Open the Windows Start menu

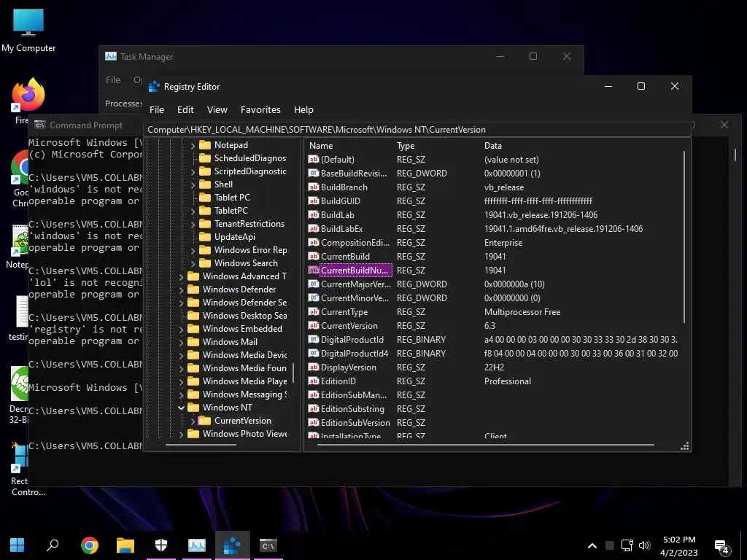coord(18,545)
